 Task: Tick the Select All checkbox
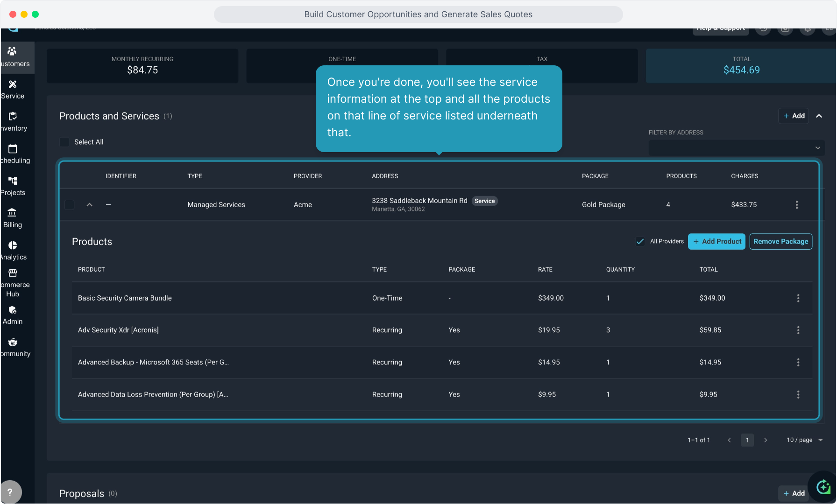click(x=64, y=142)
